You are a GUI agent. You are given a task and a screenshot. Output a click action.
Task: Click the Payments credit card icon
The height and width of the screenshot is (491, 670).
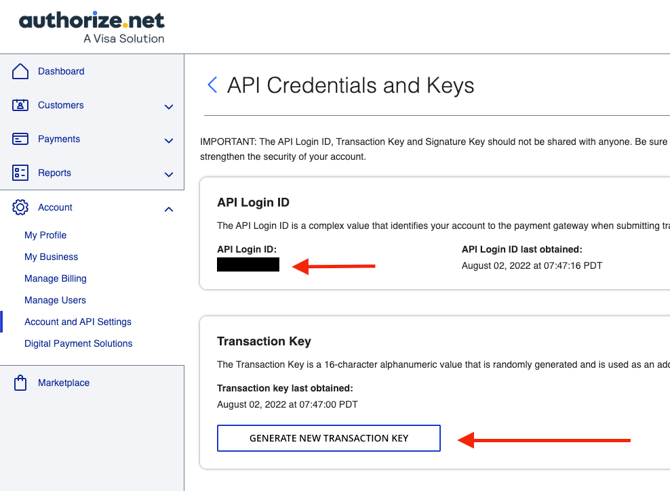coord(20,139)
